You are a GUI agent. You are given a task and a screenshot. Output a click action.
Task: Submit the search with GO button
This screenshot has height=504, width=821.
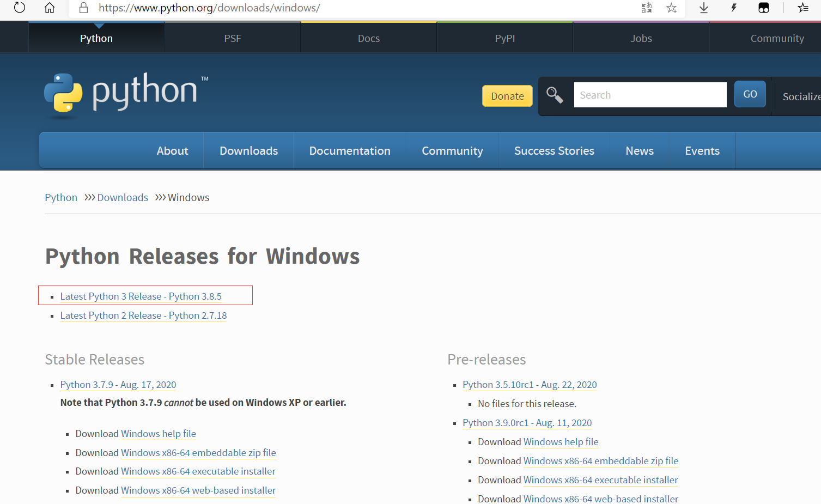[750, 94]
